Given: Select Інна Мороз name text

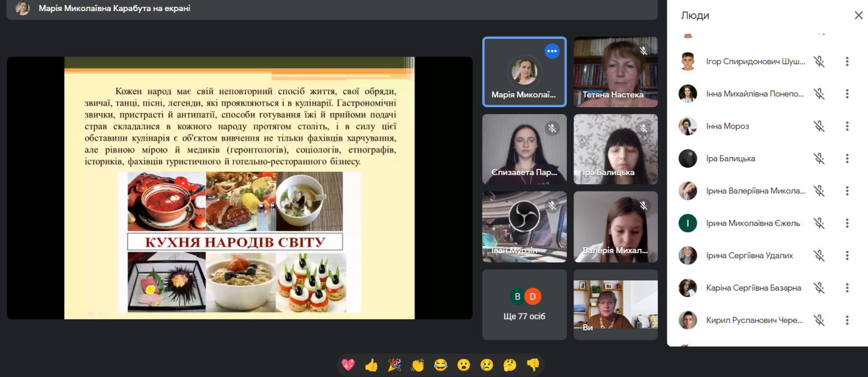Looking at the screenshot, I should (x=728, y=126).
